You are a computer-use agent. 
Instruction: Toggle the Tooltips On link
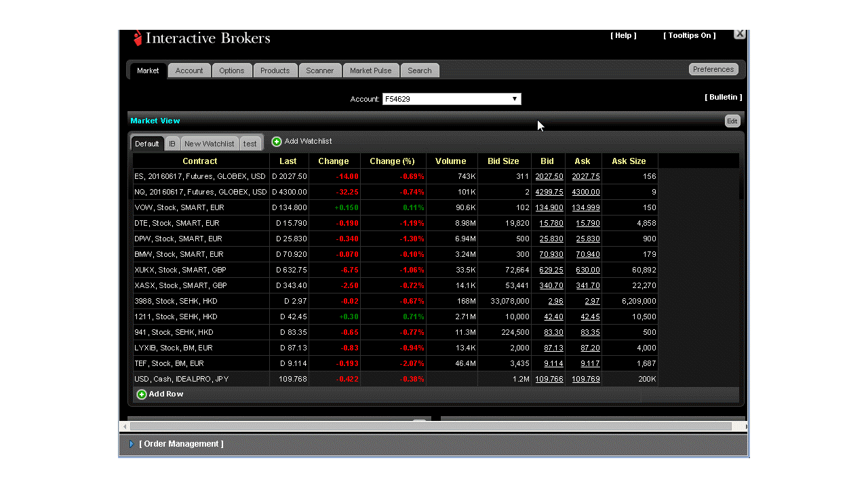click(689, 35)
